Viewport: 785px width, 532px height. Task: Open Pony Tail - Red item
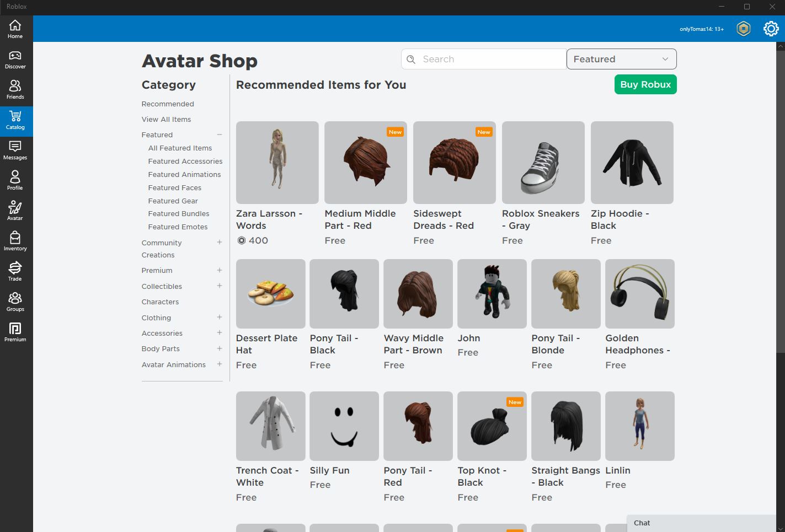(x=418, y=447)
